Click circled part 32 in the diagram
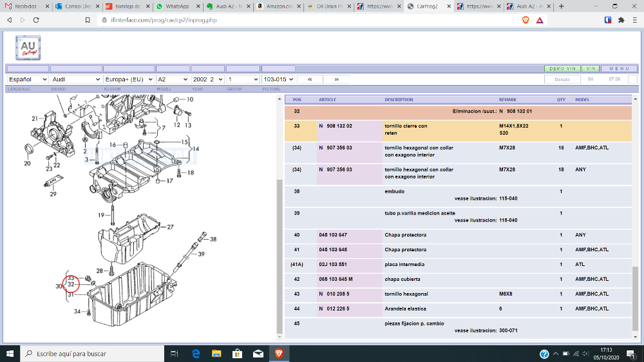This screenshot has width=644, height=362. (x=71, y=284)
